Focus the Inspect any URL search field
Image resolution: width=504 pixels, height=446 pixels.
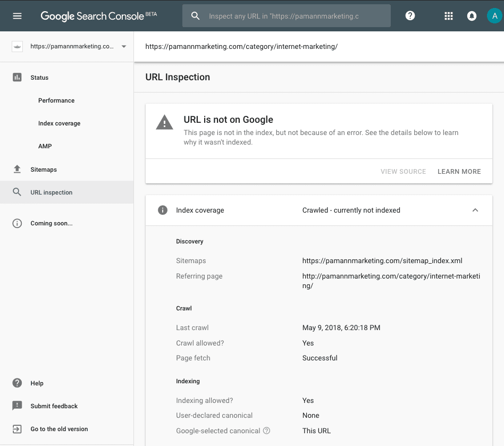click(x=287, y=16)
